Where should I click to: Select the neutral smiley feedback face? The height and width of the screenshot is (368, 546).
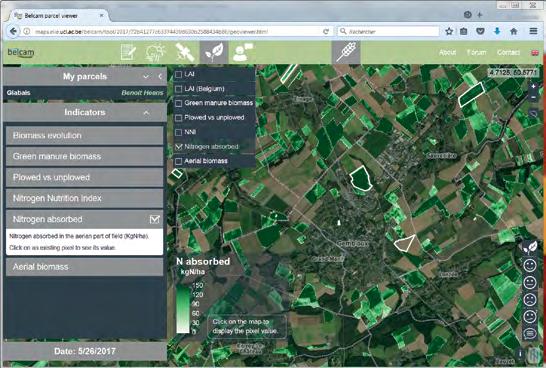[530, 282]
